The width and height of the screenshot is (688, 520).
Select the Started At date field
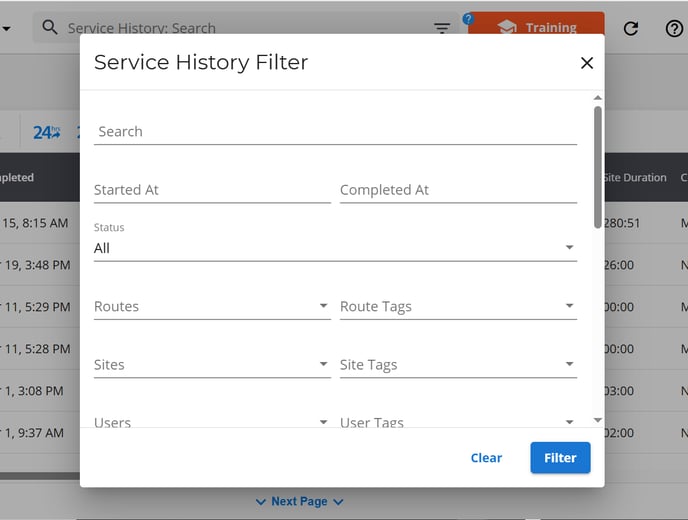tap(212, 190)
